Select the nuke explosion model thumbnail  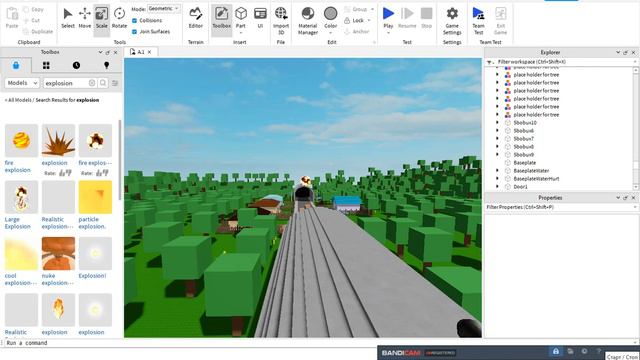(58, 253)
